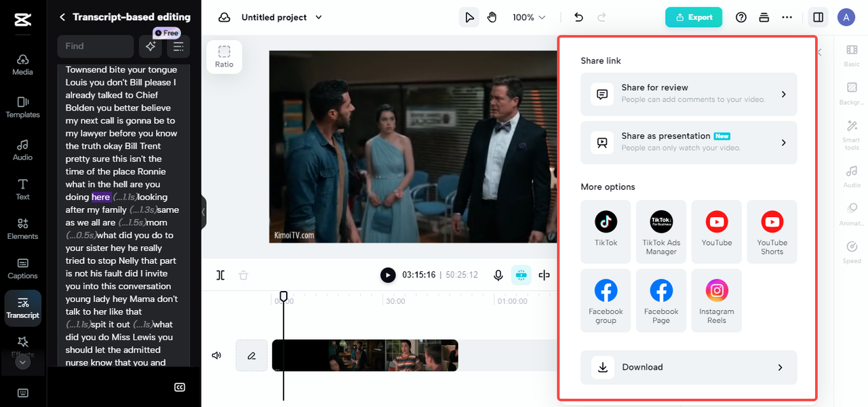Split clip at playhead
868x407 pixels.
tap(220, 275)
